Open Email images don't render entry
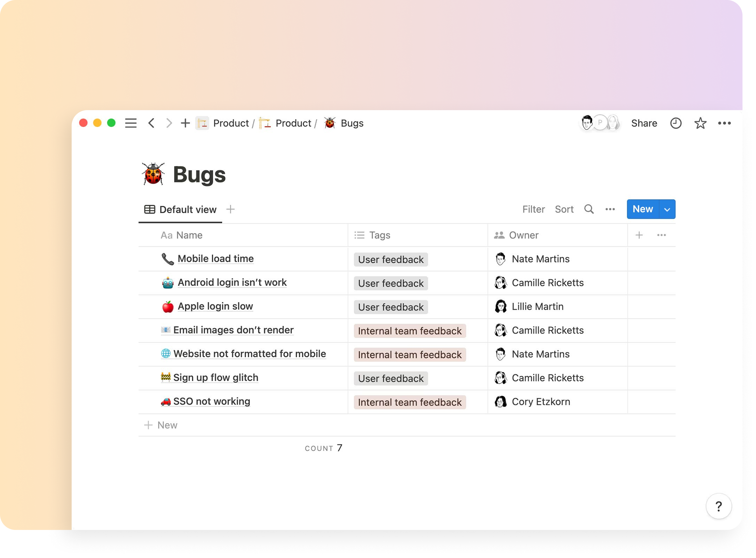 234,330
